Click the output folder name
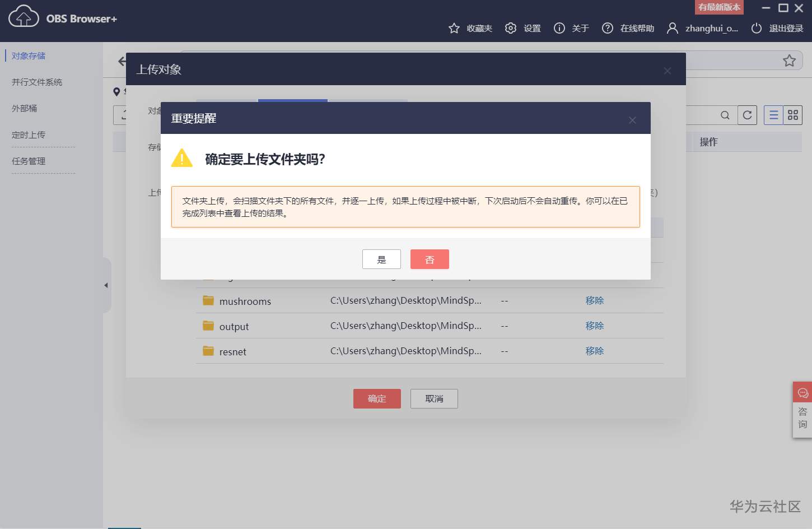Viewport: 812px width, 529px height. pyautogui.click(x=234, y=327)
